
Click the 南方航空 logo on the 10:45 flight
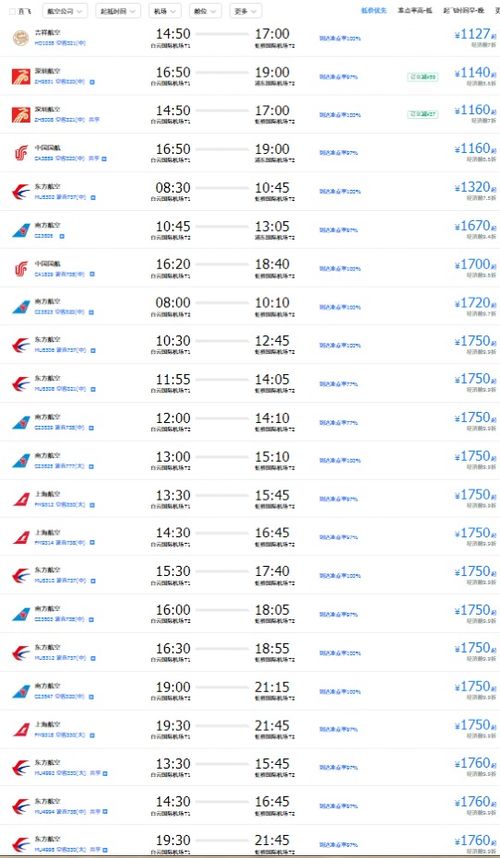click(21, 230)
